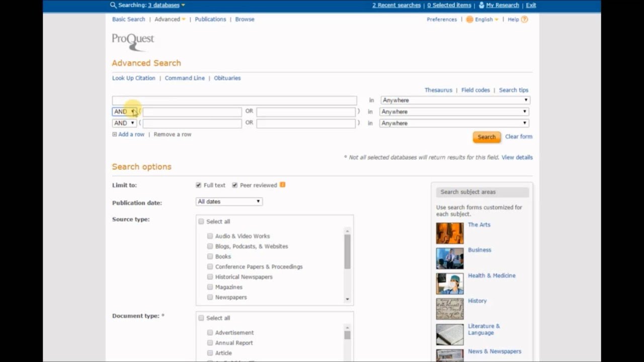
Task: Open first row Anywhere field dropdown
Action: [455, 100]
